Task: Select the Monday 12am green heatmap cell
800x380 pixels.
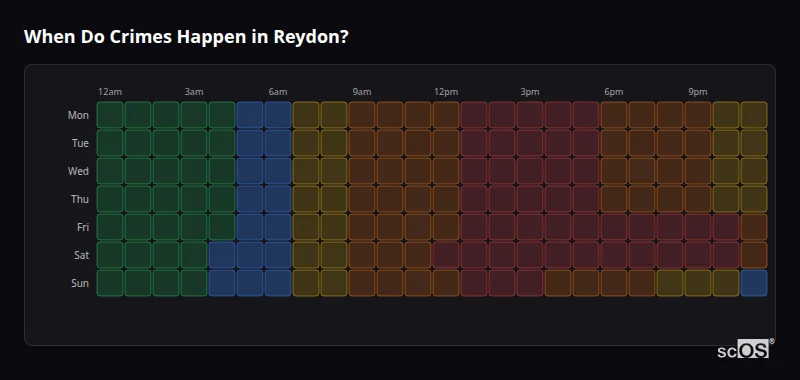Action: pyautogui.click(x=110, y=115)
